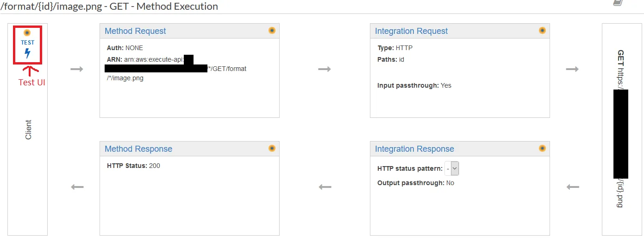Open the Integration Response settings link
This screenshot has width=644, height=238.
click(414, 149)
